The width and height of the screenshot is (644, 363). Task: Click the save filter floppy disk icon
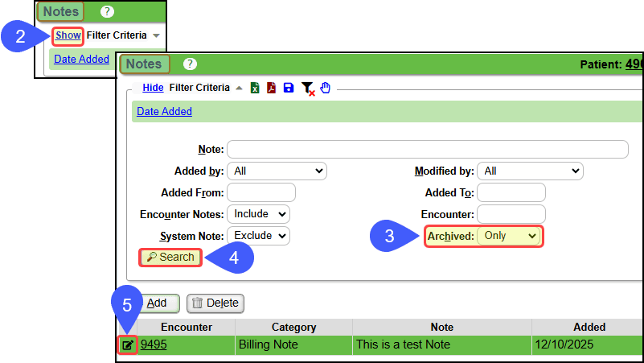click(x=289, y=88)
